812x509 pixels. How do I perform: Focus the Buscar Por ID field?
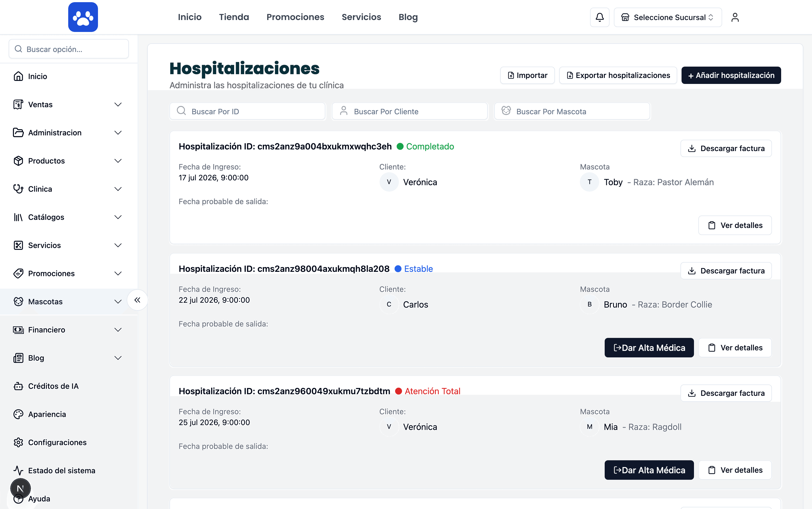(x=247, y=112)
